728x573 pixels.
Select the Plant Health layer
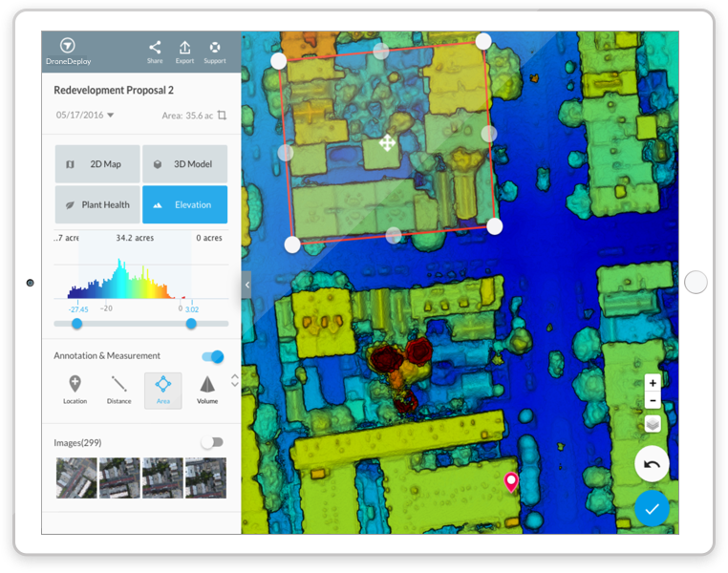tap(97, 204)
